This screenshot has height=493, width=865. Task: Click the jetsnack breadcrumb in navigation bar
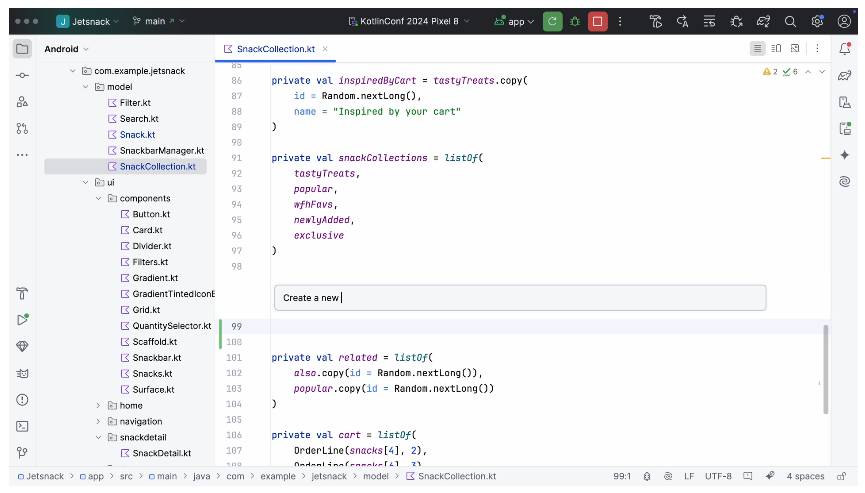(329, 476)
